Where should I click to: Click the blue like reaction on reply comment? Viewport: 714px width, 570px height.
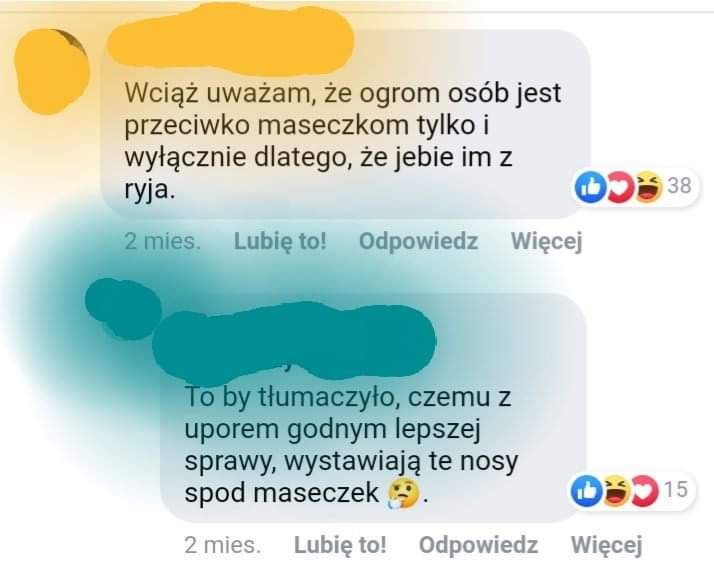click(586, 492)
